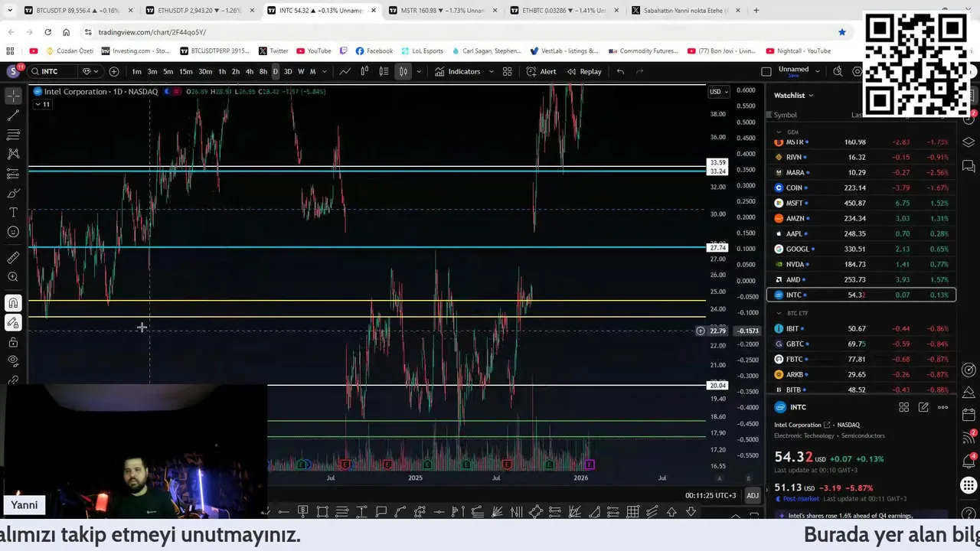Click the compare or add symbol plus button
Viewport: 980px width, 551px height.
[114, 71]
